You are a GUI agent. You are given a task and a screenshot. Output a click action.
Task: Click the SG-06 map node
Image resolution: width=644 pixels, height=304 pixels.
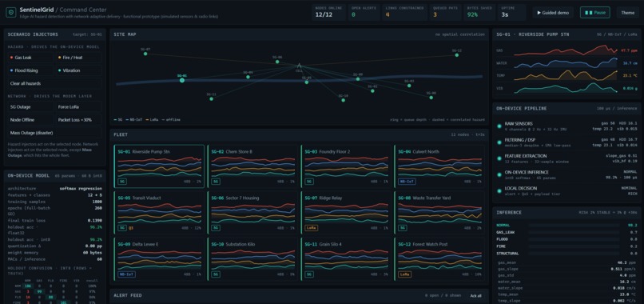click(x=277, y=62)
